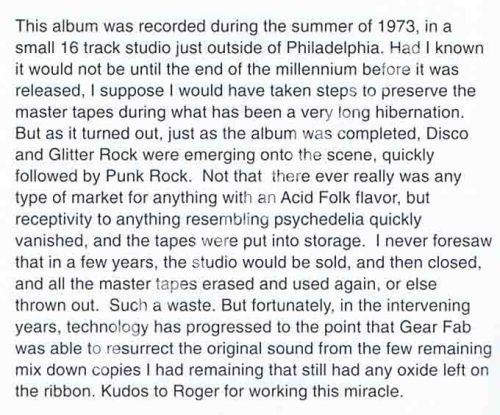Click the name Roger
Viewport: 500px width, 415px height.
point(196,391)
